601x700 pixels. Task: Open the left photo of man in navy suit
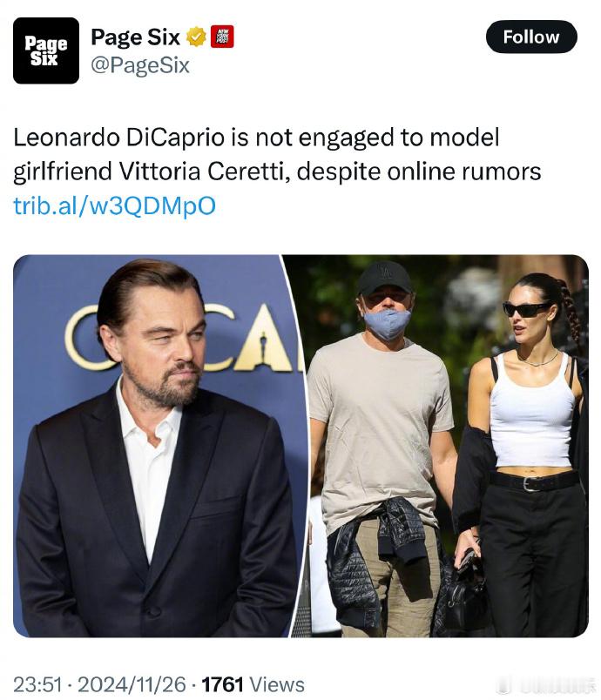[x=159, y=446]
